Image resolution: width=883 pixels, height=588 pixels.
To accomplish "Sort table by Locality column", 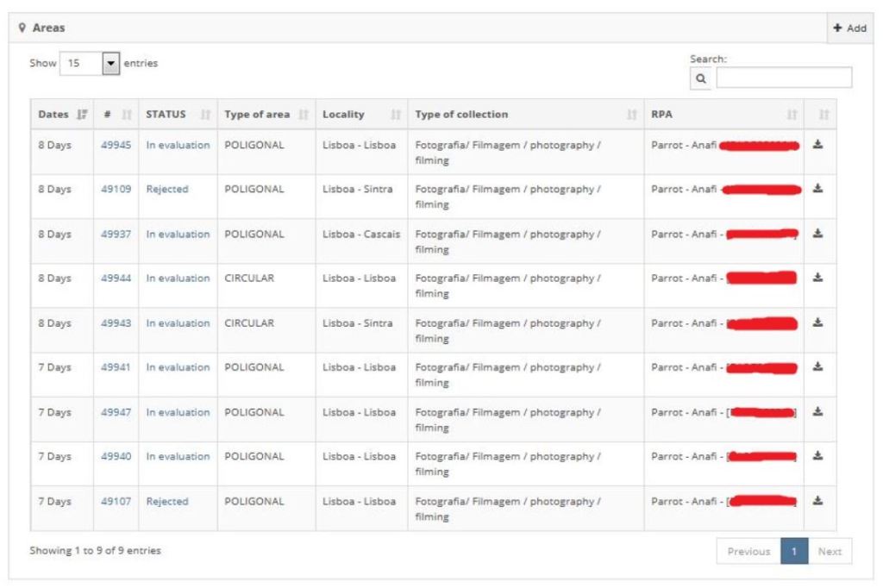I will pos(360,115).
